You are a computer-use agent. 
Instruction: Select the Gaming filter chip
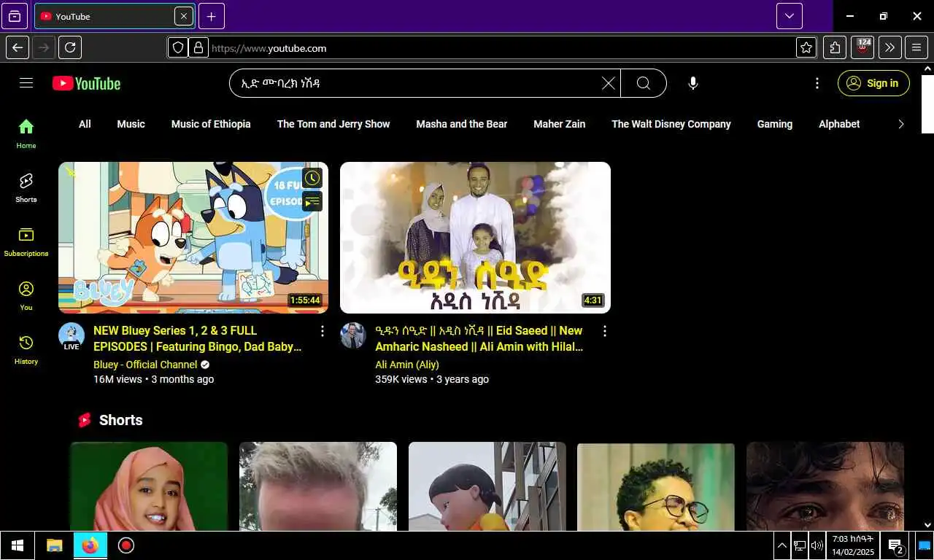[775, 124]
